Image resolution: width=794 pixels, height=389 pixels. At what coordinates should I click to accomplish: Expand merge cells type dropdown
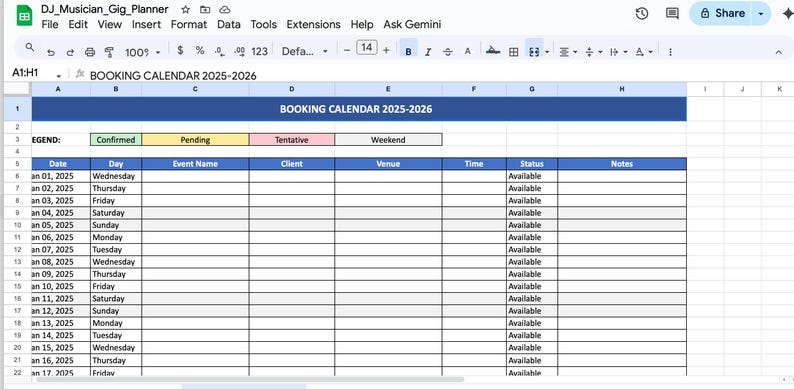547,52
